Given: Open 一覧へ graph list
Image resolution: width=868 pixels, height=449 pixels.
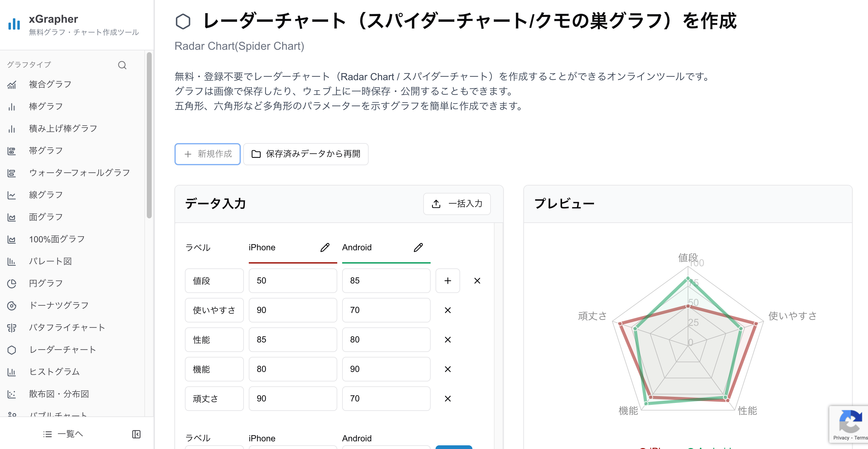Looking at the screenshot, I should coord(63,434).
